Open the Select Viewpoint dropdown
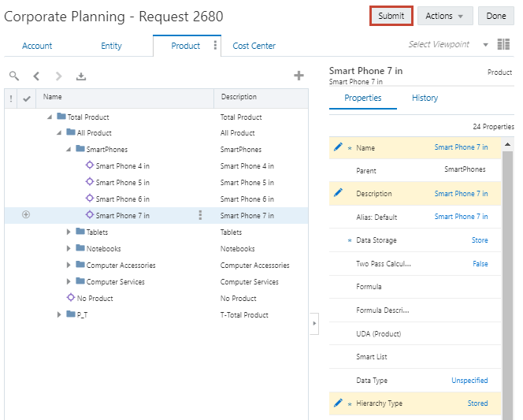Image resolution: width=523 pixels, height=420 pixels. pyautogui.click(x=485, y=45)
